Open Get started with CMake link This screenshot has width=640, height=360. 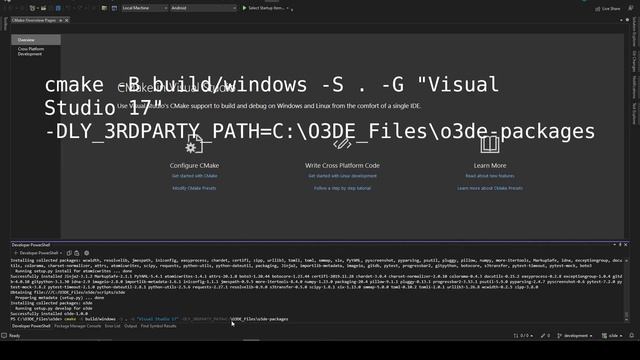[x=194, y=176]
